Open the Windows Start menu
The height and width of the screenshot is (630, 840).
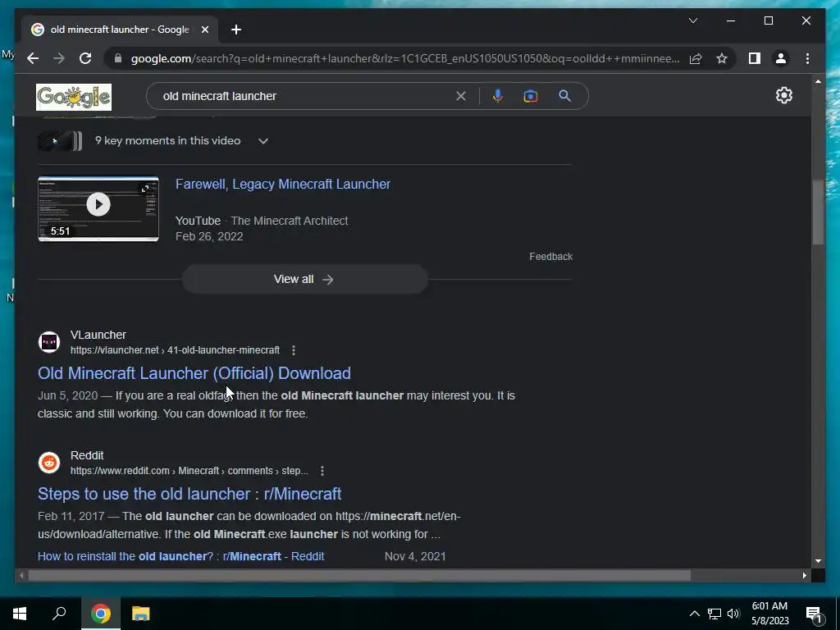click(x=20, y=614)
